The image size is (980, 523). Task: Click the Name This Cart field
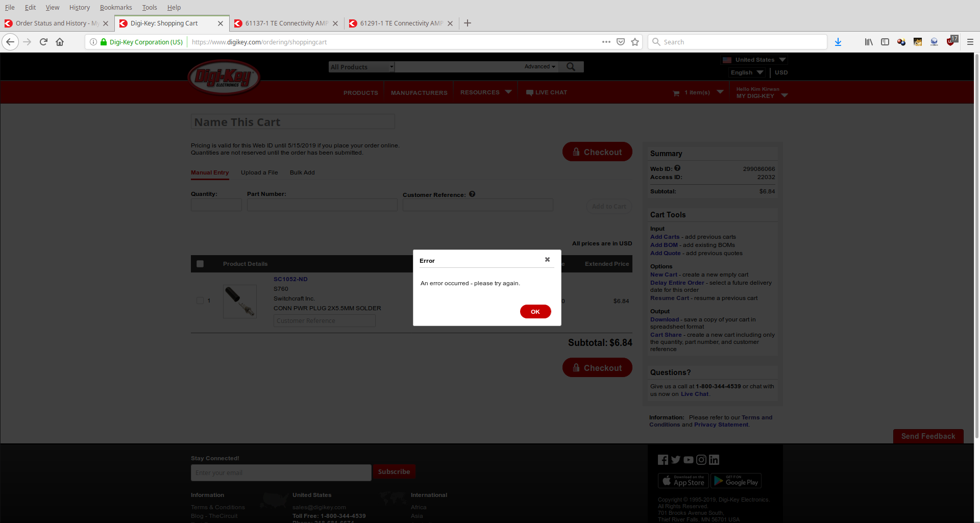292,121
